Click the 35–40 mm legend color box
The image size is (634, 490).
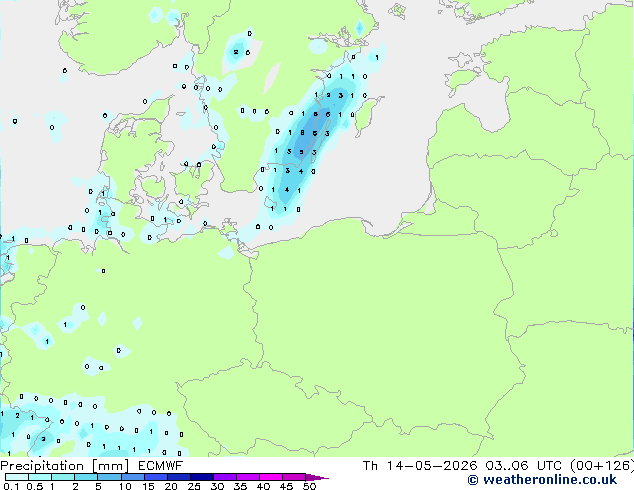click(248, 477)
